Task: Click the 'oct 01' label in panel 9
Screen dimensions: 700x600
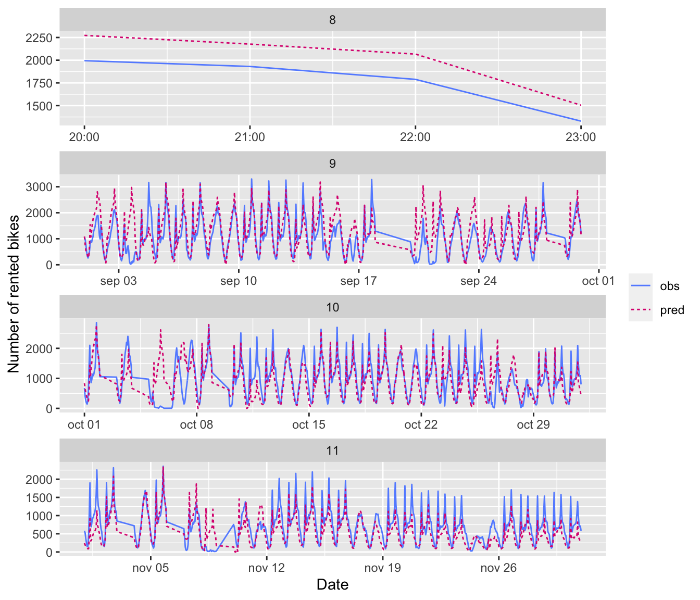Action: pos(598,281)
